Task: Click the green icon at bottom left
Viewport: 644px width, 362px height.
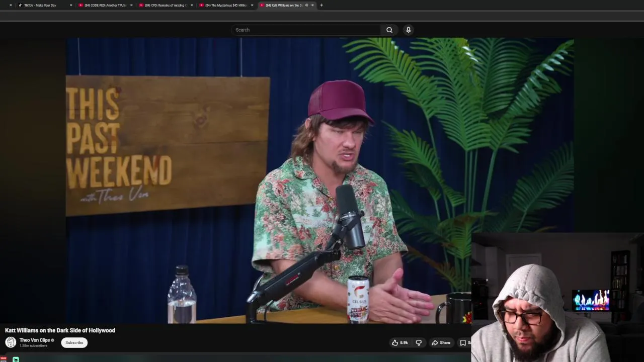Action: coord(16,359)
